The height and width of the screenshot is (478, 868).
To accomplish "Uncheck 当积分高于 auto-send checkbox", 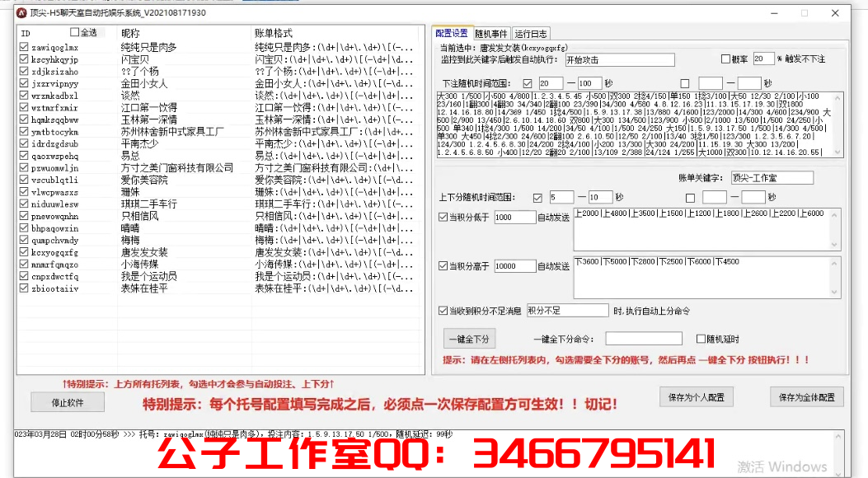I will tap(443, 266).
